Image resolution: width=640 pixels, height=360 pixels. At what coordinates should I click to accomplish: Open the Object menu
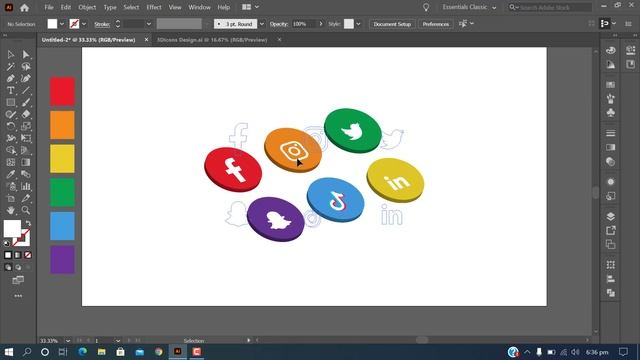(x=87, y=7)
